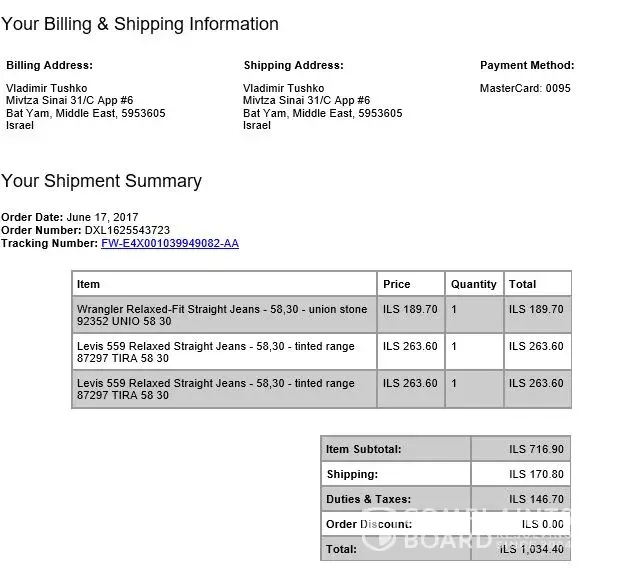Click the Item column header

(89, 284)
